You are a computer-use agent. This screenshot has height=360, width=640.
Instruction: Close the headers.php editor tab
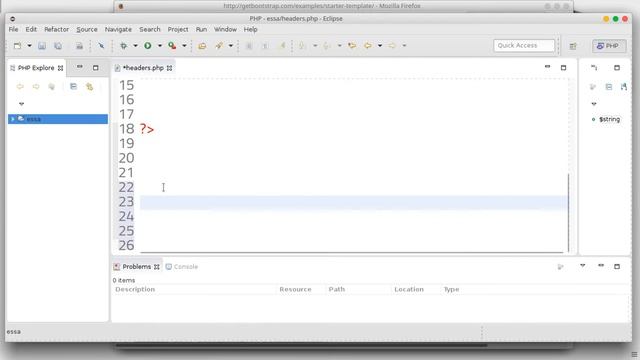click(169, 68)
